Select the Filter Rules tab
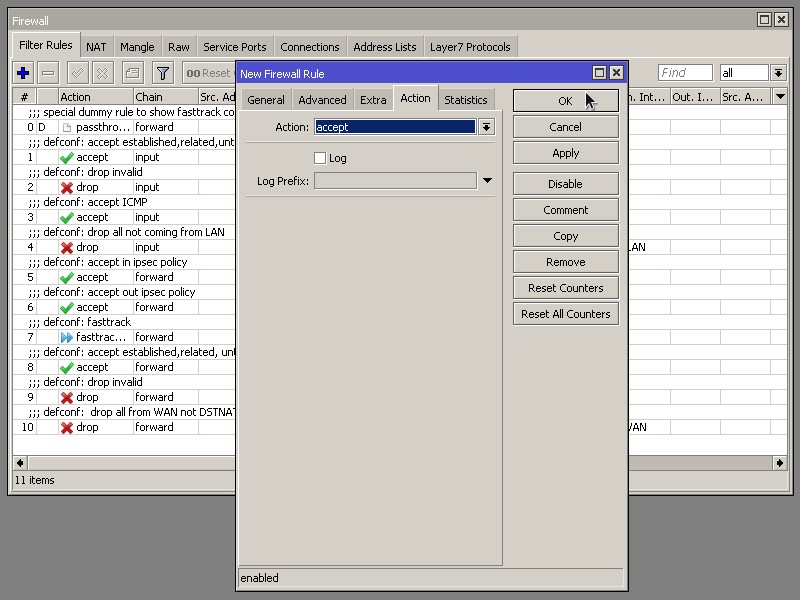Image resolution: width=800 pixels, height=600 pixels. [x=45, y=45]
